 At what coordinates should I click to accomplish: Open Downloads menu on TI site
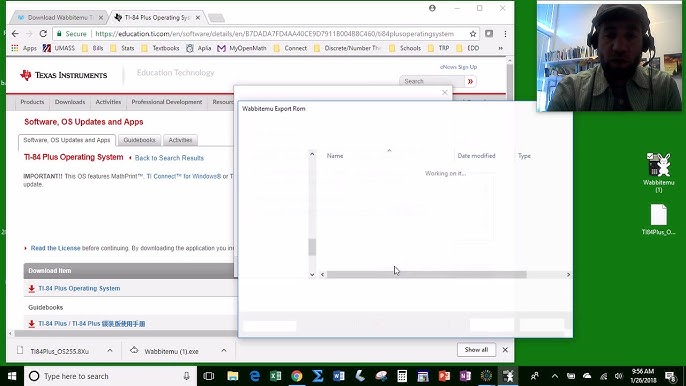[x=70, y=102]
